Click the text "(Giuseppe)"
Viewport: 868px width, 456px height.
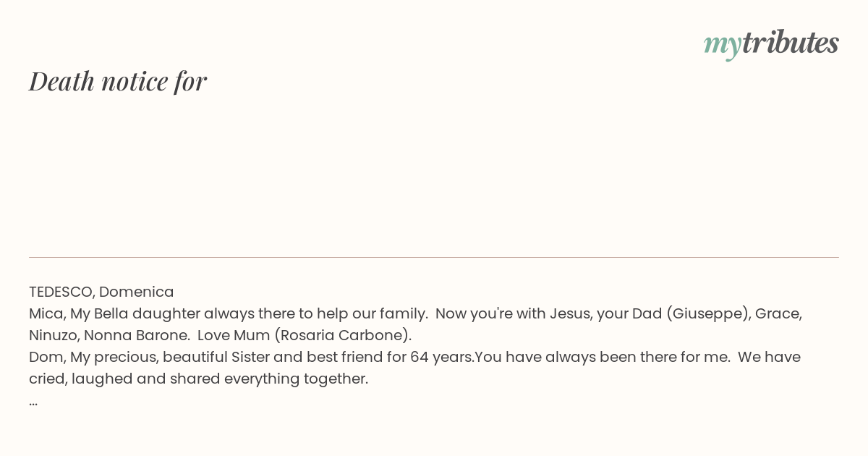[707, 313]
